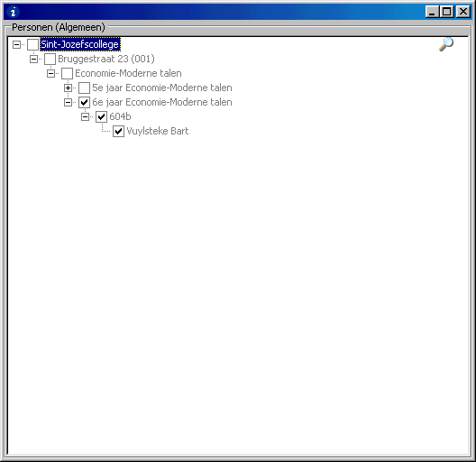Screen dimensions: 476x462
Task: Uncheck the 604b class checkbox
Action: (101, 116)
